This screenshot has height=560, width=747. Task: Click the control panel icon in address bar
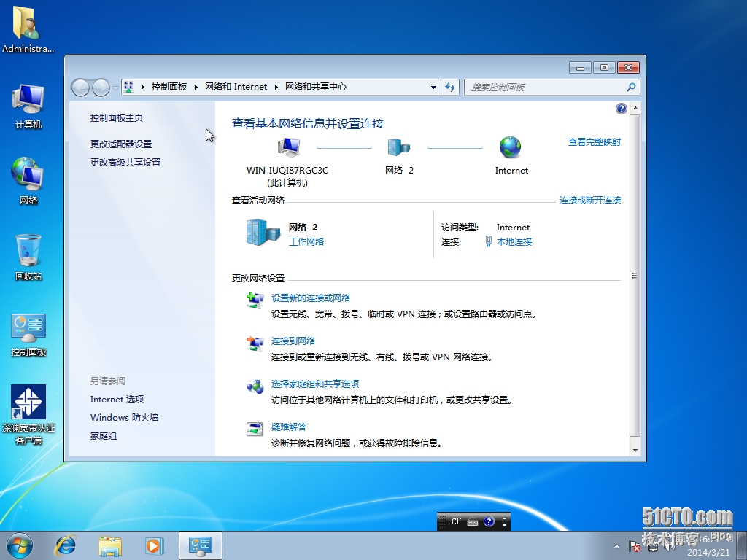click(x=128, y=87)
